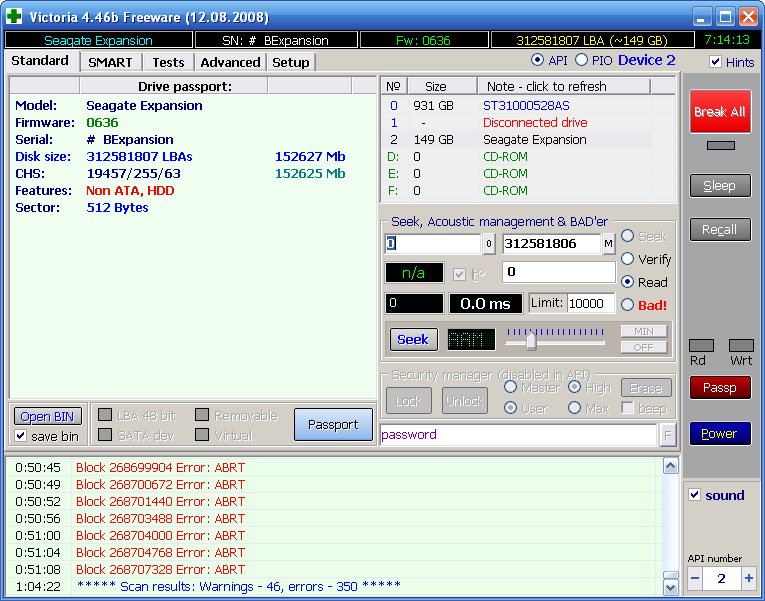Click the Sleep button
765x601 pixels.
tap(720, 186)
